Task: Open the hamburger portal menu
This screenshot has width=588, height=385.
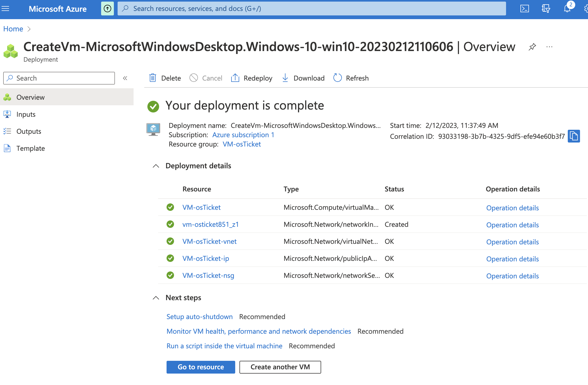Action: pyautogui.click(x=5, y=9)
